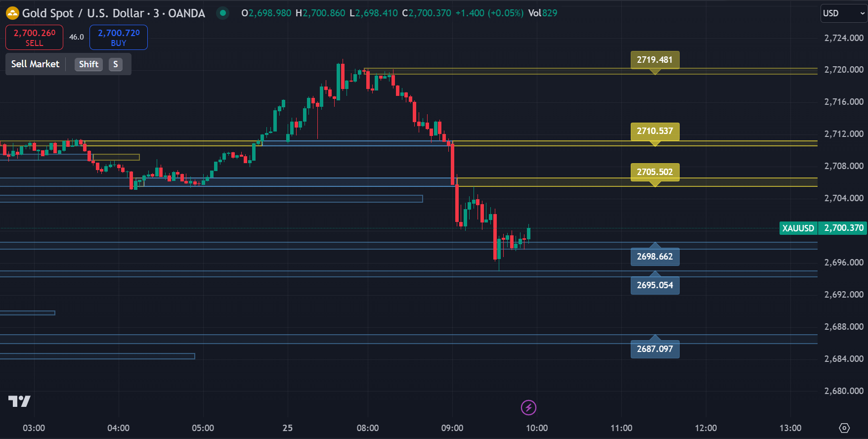
Task: Click the XAUUSD current price tag
Action: pyautogui.click(x=798, y=228)
